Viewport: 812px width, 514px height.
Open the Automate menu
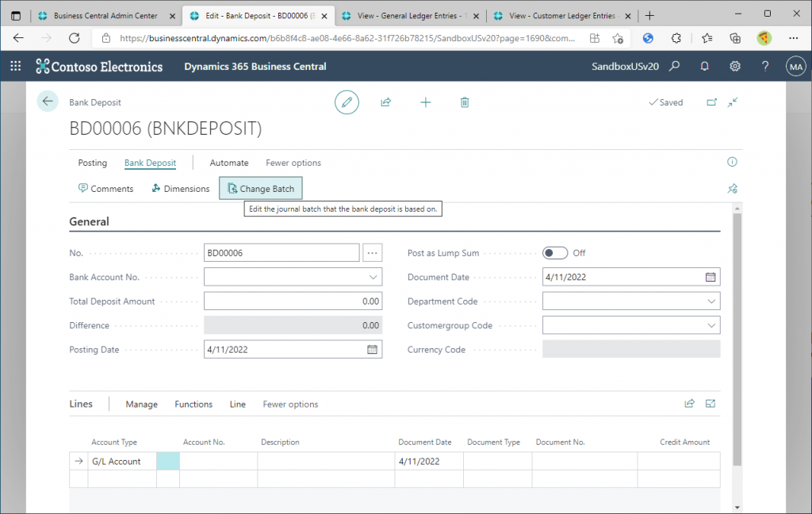[229, 163]
